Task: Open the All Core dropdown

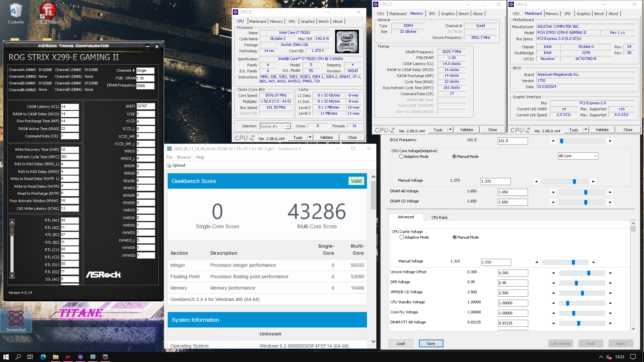Action: pos(578,156)
